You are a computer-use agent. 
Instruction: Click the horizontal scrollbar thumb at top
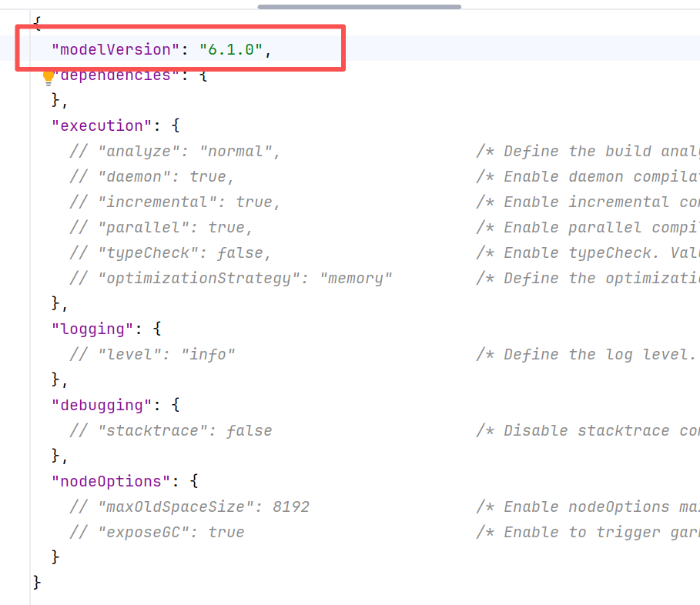click(360, 7)
